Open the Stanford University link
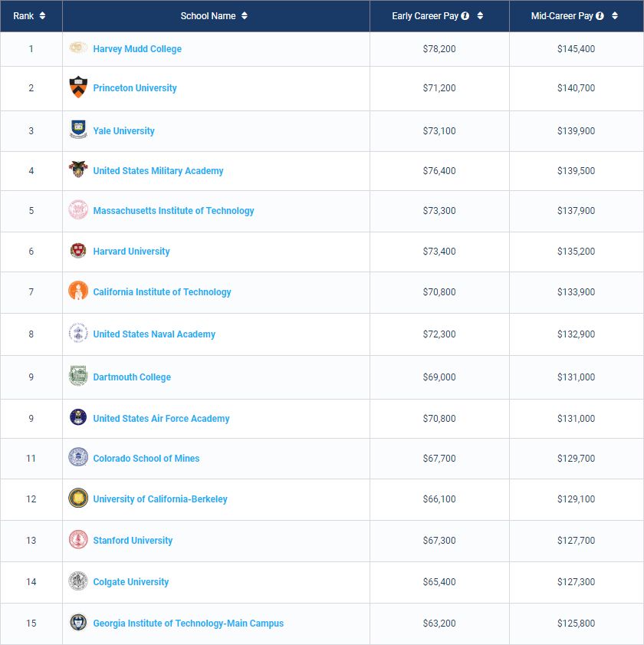The height and width of the screenshot is (645, 644). 133,541
